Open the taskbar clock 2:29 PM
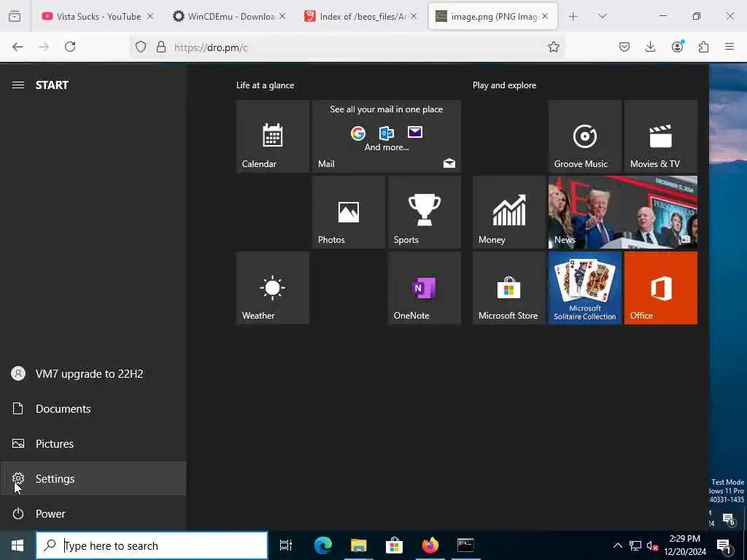The image size is (747, 560). (x=685, y=545)
